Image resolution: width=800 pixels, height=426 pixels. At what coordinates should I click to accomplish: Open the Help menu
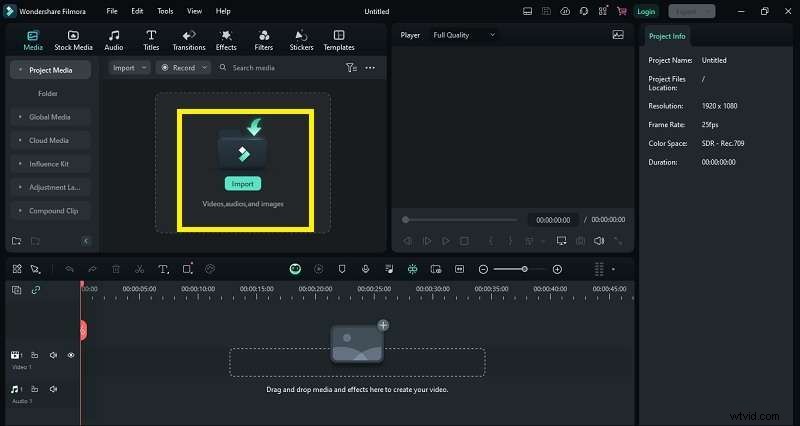223,11
